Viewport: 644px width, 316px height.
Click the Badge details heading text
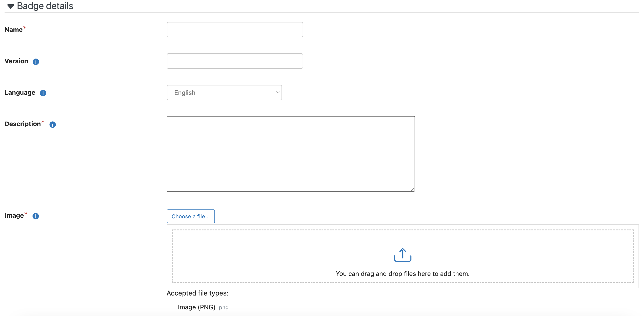(45, 6)
